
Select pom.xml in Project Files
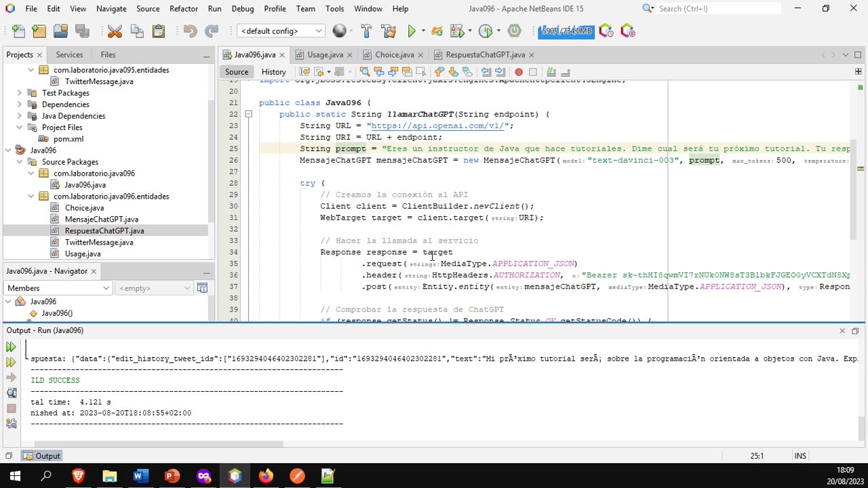pyautogui.click(x=68, y=139)
